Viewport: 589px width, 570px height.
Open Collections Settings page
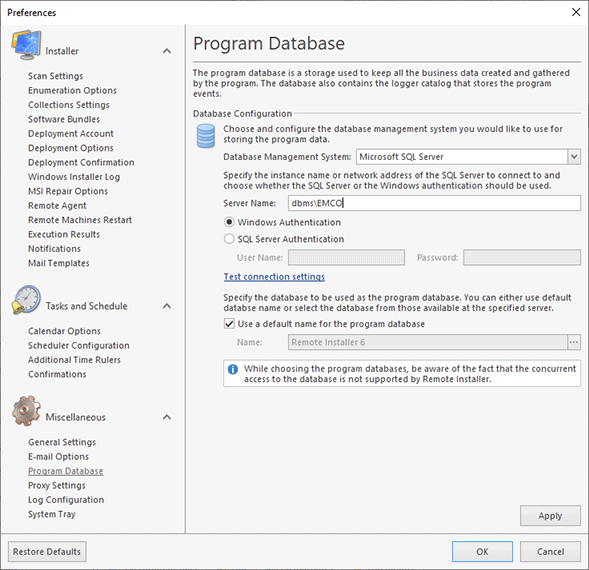(x=69, y=105)
